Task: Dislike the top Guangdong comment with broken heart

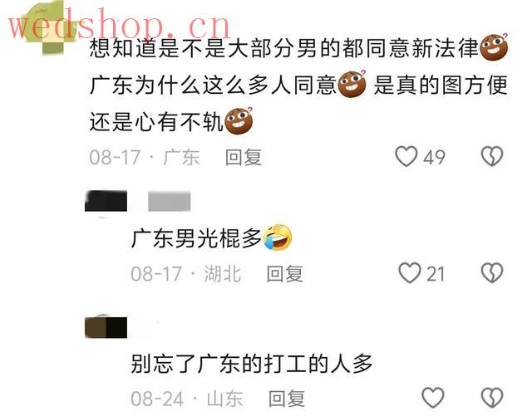Action: pos(492,156)
